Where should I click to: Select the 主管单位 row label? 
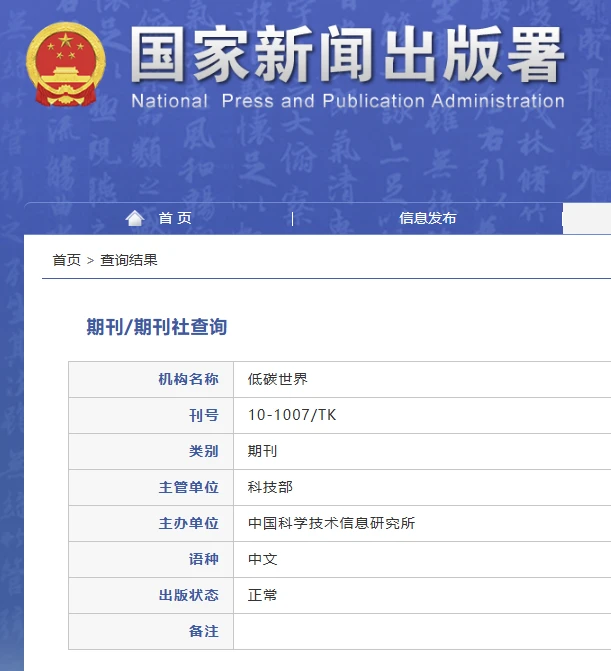point(188,487)
